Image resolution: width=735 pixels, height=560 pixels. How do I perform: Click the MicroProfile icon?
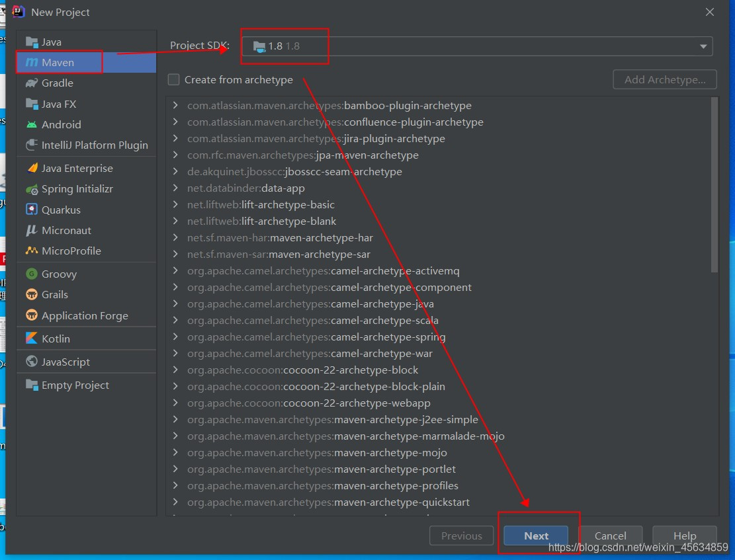(x=31, y=251)
